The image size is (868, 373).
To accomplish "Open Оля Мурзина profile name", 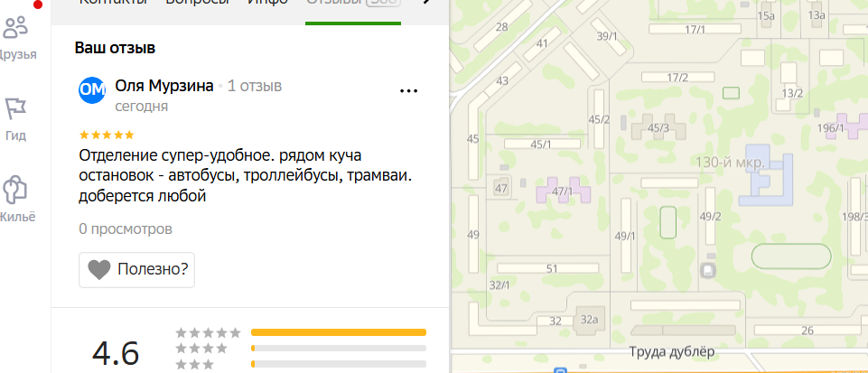I will tap(164, 86).
